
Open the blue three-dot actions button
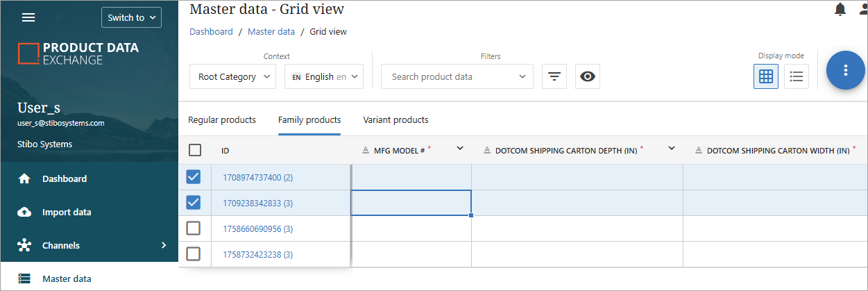pyautogui.click(x=845, y=70)
